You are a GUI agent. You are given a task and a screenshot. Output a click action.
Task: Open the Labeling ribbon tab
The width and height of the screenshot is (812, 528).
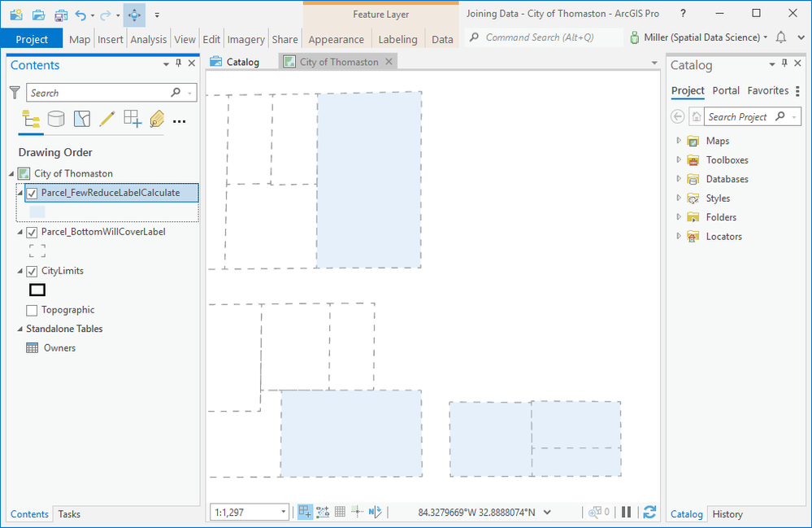pos(397,39)
